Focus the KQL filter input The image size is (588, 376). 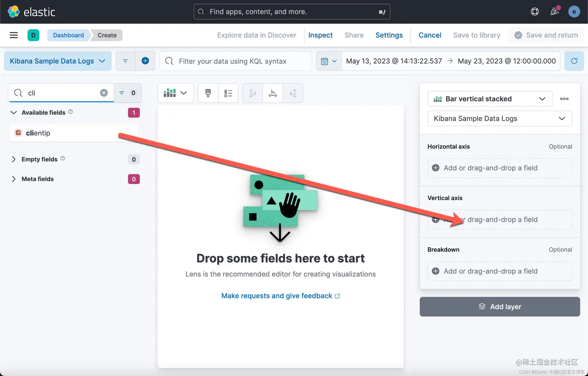coord(236,61)
